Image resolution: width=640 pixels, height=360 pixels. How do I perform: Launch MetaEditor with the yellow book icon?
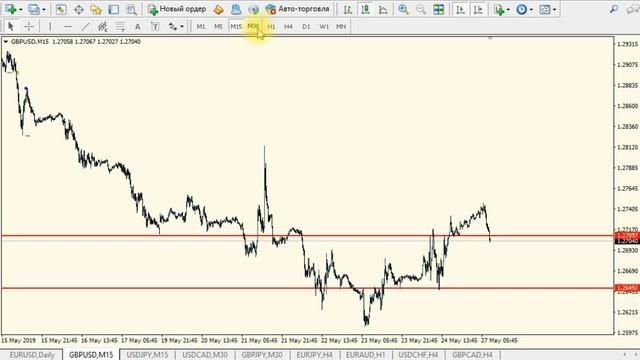click(x=218, y=9)
